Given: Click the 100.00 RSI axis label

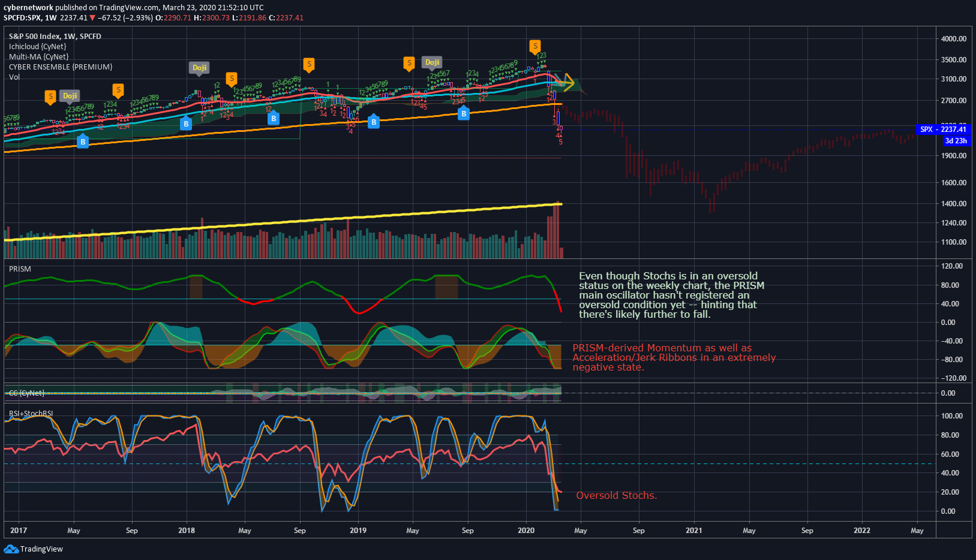Looking at the screenshot, I should [952, 416].
